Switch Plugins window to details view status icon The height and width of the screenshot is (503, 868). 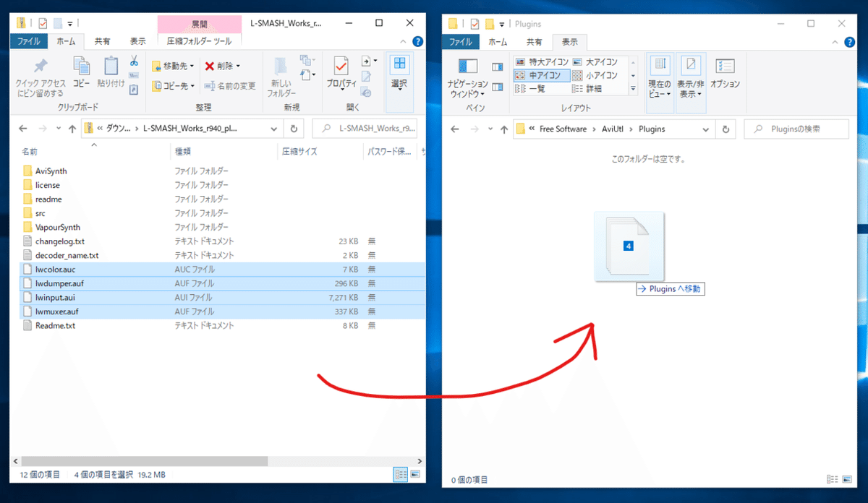click(x=831, y=479)
